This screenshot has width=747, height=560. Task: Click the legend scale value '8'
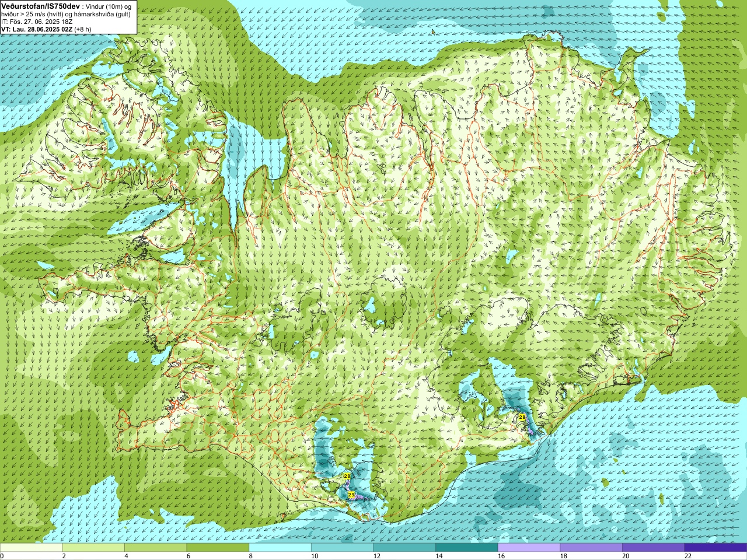[250, 556]
